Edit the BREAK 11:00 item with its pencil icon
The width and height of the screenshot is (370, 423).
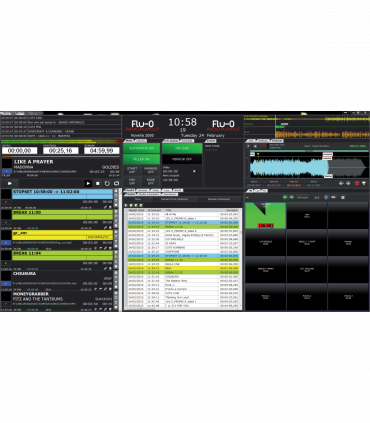[106, 228]
